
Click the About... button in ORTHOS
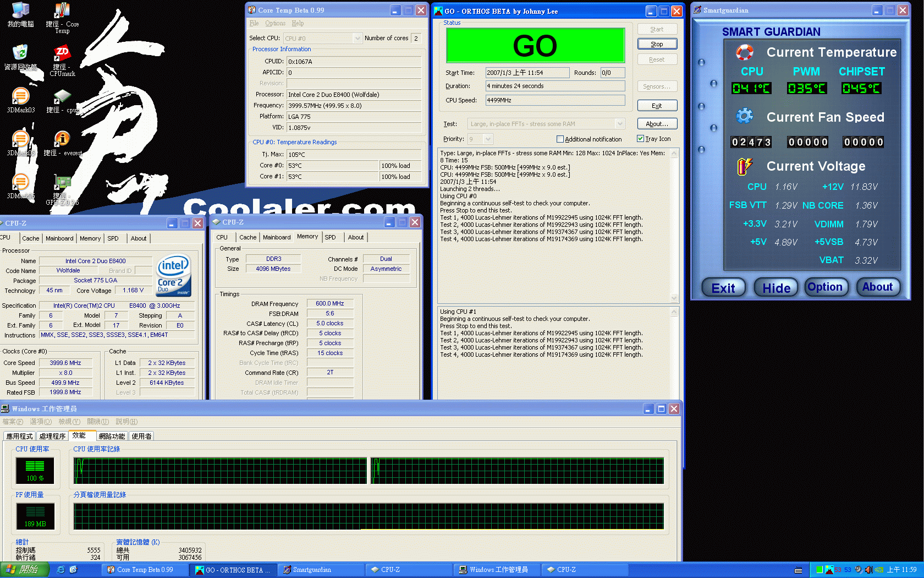pyautogui.click(x=657, y=124)
